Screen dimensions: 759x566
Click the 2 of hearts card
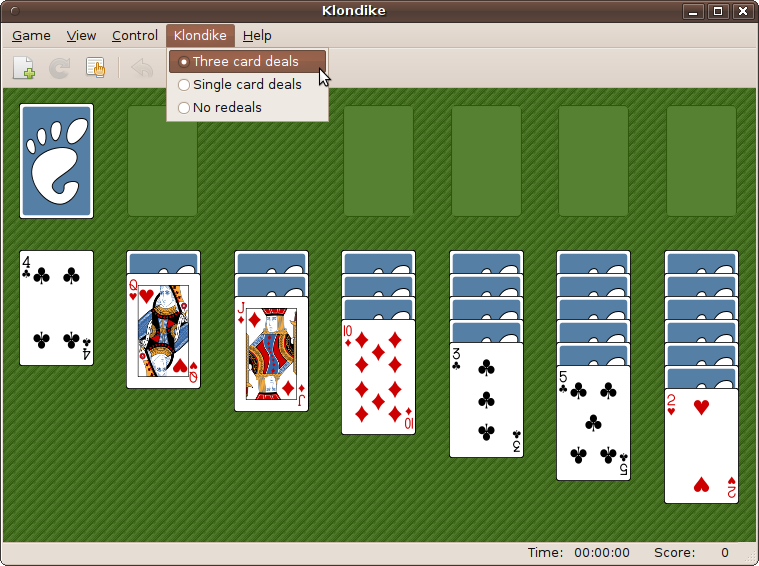pyautogui.click(x=701, y=446)
